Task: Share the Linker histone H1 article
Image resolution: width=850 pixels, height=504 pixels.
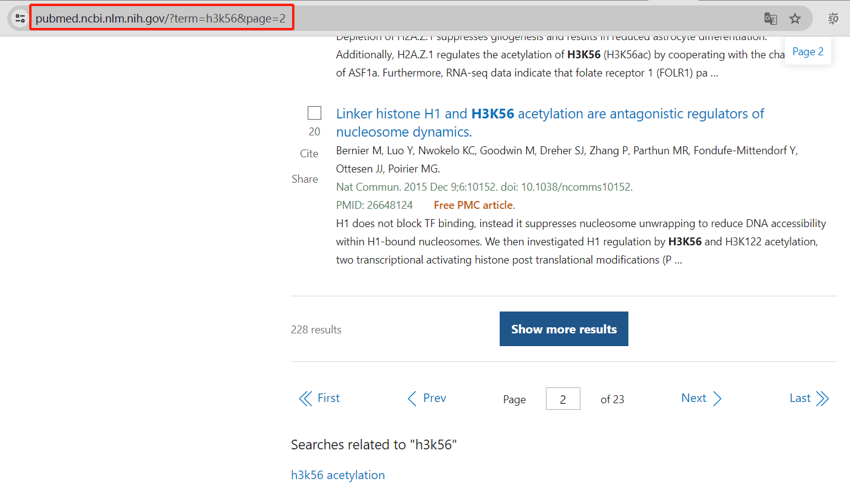Action: pos(305,179)
